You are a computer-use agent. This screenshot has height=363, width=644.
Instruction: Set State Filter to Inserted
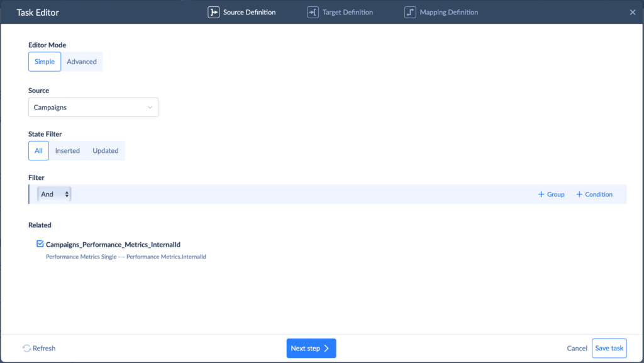coord(67,151)
